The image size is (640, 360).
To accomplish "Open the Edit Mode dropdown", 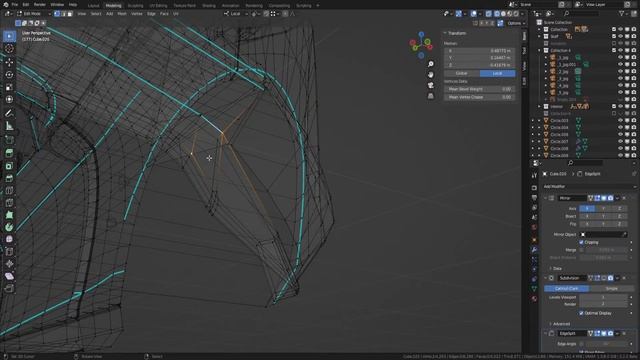I will point(33,14).
